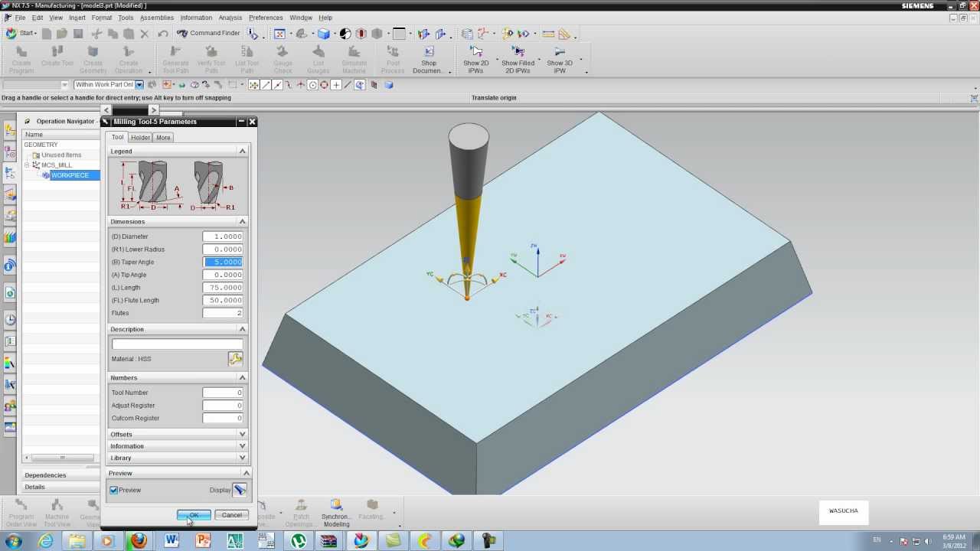Click the Tool Number field
980x551 pixels.
tap(223, 393)
